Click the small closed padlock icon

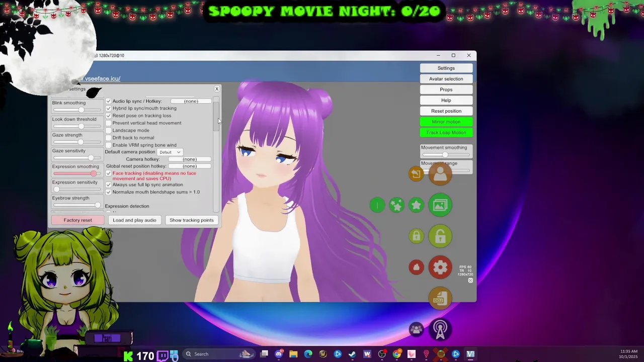tap(416, 236)
